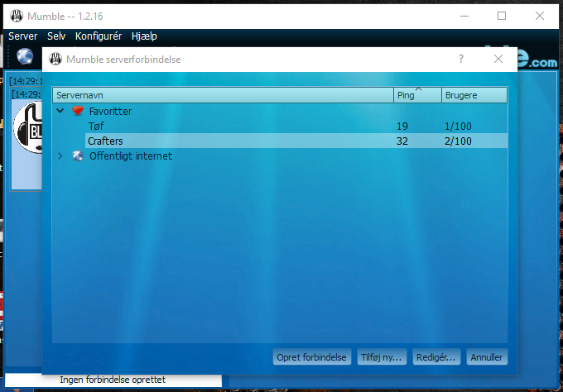
Task: Open the Selv menu
Action: pyautogui.click(x=56, y=36)
